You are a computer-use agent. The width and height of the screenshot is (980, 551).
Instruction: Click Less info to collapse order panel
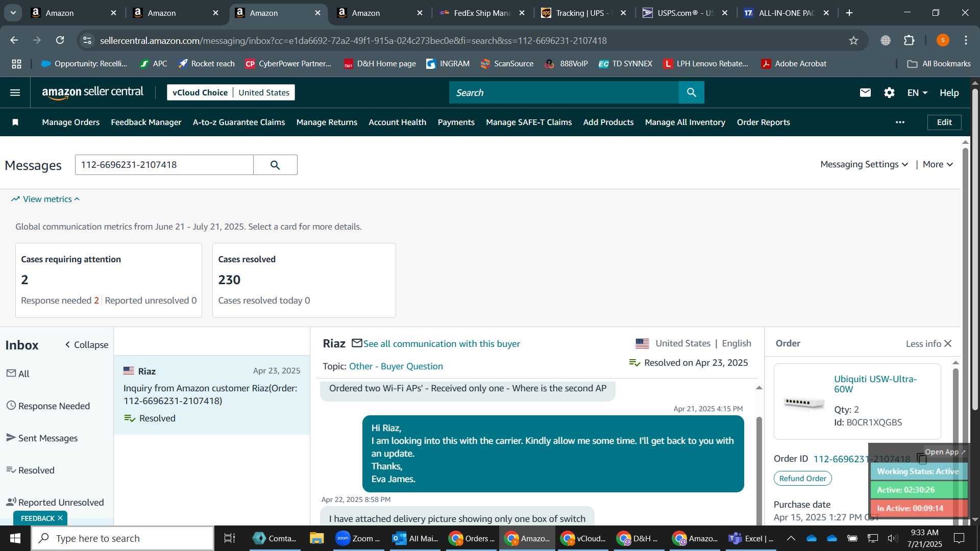(923, 343)
